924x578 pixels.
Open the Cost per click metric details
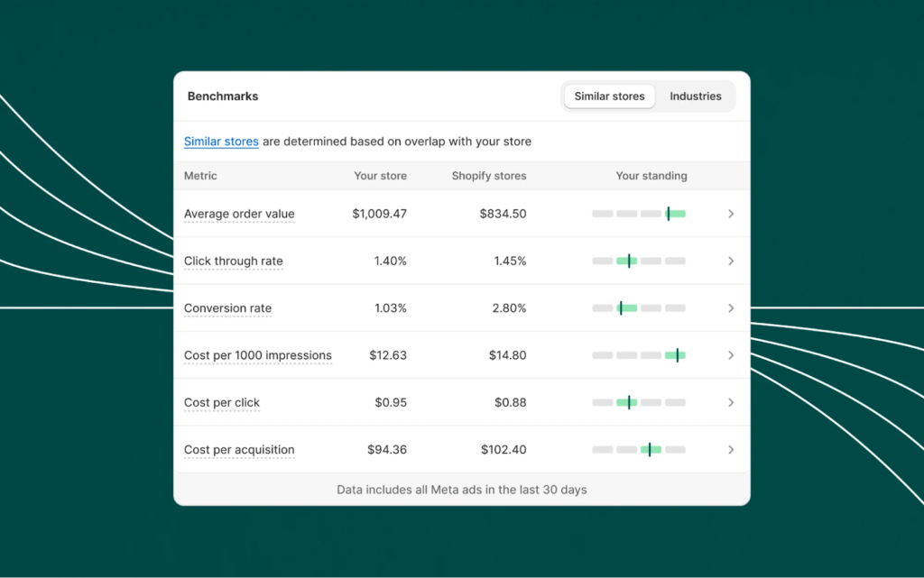pos(221,402)
